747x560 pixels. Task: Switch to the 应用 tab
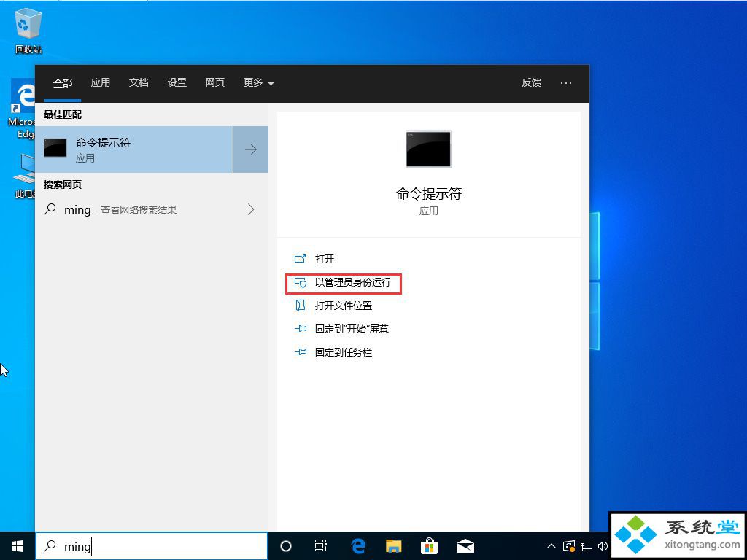click(x=101, y=82)
